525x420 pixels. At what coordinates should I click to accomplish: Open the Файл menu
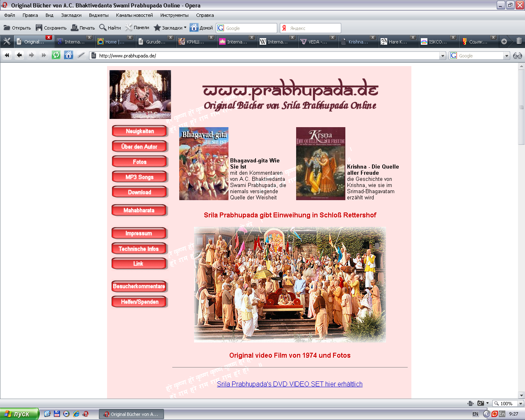(x=9, y=15)
